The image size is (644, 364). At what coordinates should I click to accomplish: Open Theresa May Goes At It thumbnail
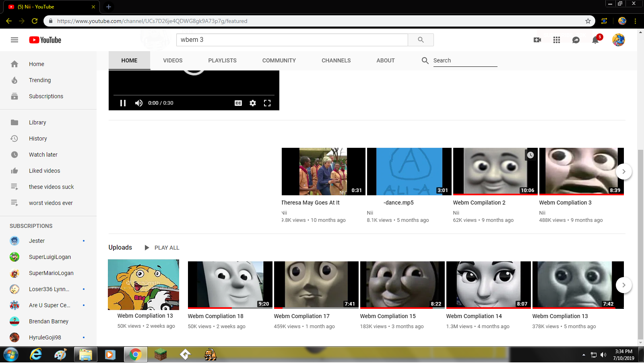[x=324, y=172]
